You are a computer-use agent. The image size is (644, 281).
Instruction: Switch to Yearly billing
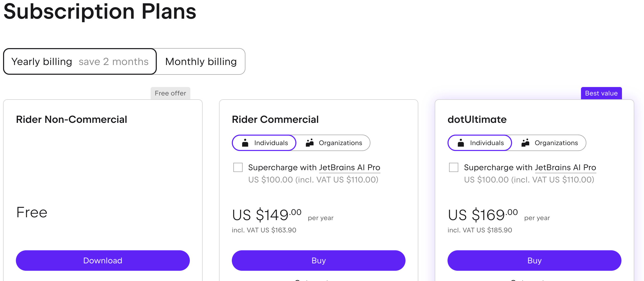tap(80, 62)
